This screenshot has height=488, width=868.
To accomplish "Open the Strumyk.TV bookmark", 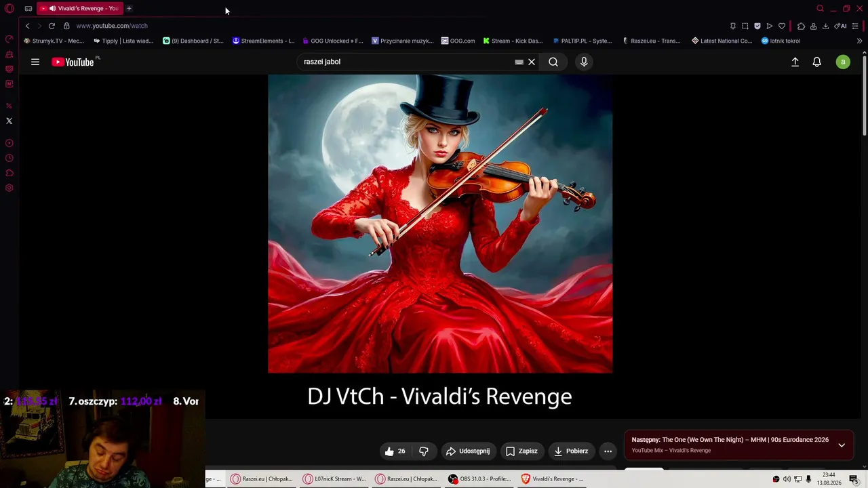I will click(54, 41).
